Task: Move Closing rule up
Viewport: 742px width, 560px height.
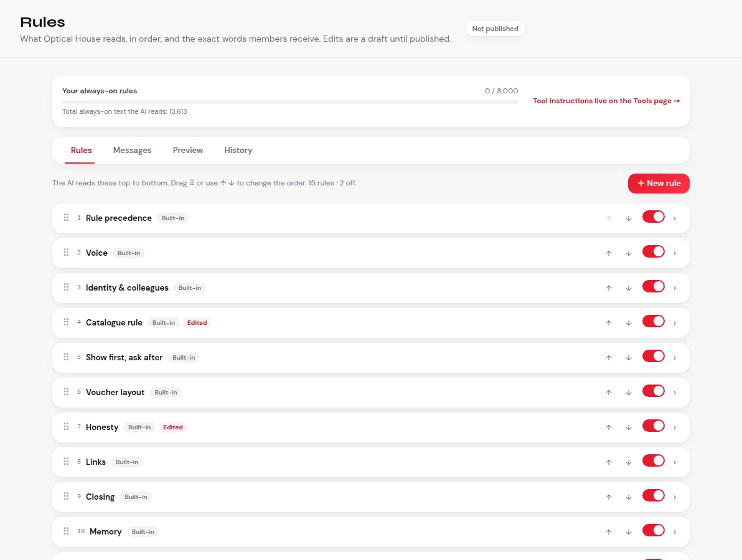Action: point(609,497)
